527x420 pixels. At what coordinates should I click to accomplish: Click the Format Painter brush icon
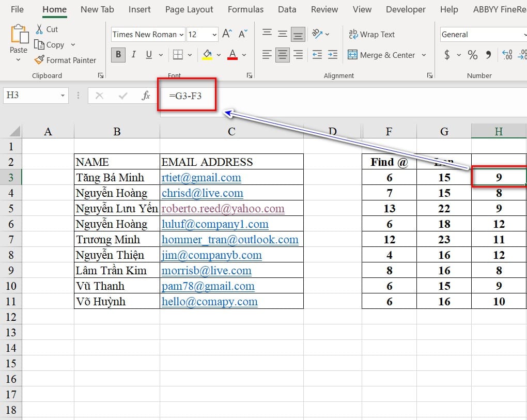(39, 60)
